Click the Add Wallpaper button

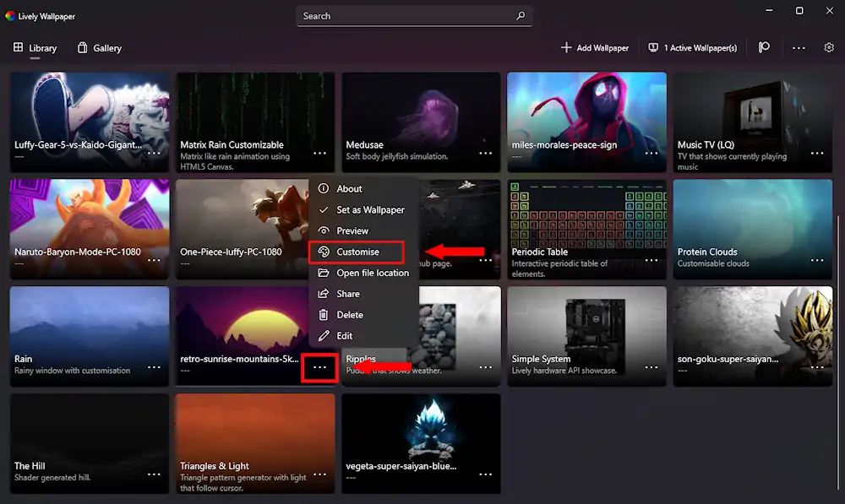point(595,48)
